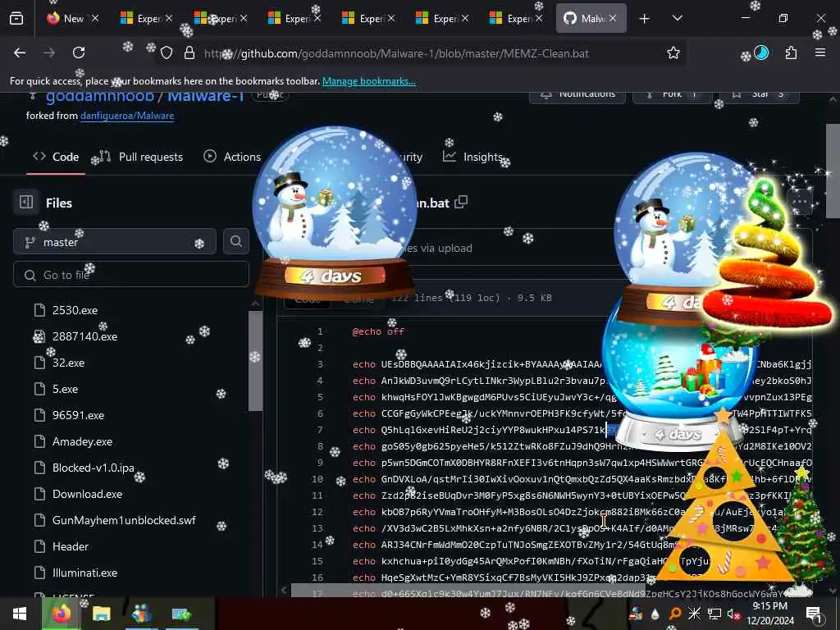The width and height of the screenshot is (840, 630).
Task: Open file 96591.exe in the tree
Action: tap(78, 415)
